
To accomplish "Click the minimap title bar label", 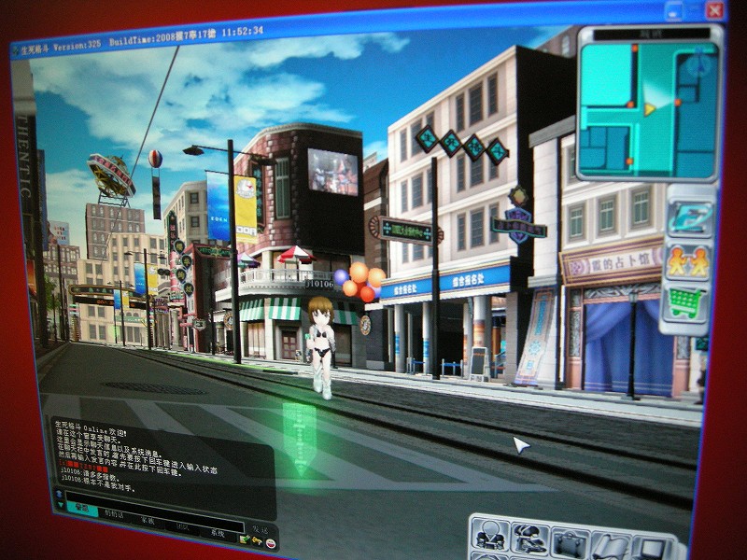I will tap(651, 34).
